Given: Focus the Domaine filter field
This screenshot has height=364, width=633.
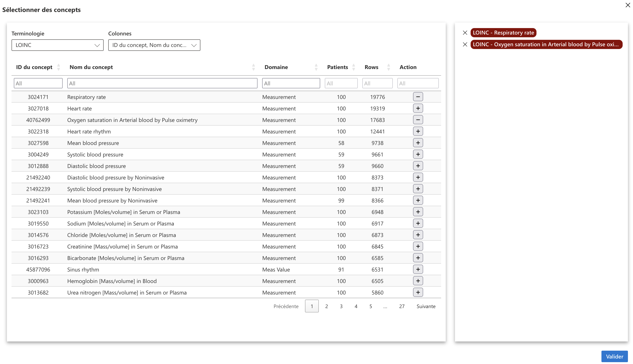Looking at the screenshot, I should (x=291, y=83).
